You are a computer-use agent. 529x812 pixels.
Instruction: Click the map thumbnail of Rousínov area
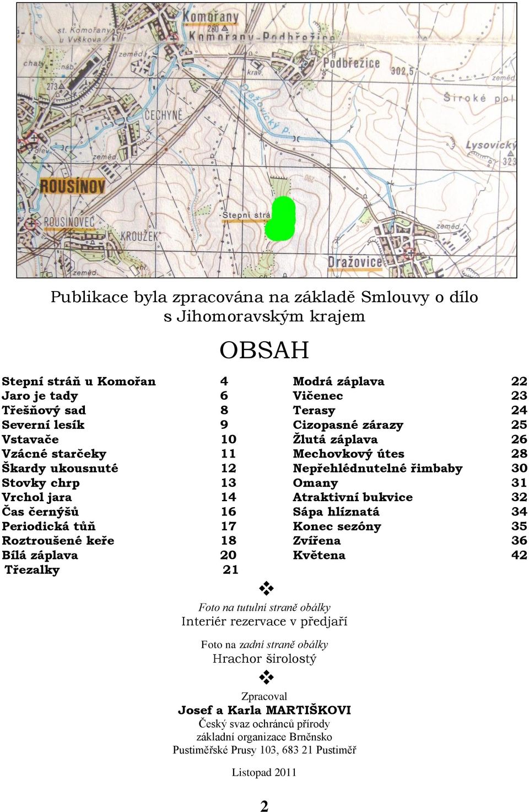(x=267, y=140)
